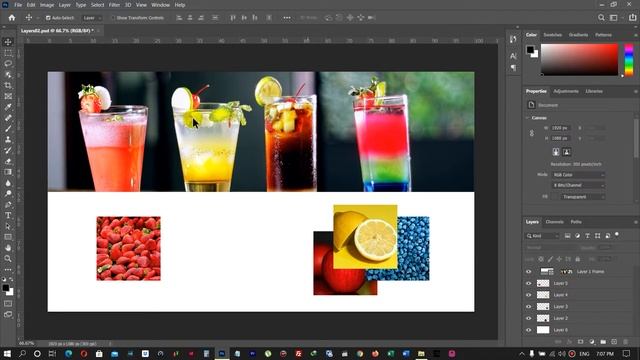The height and width of the screenshot is (360, 640).
Task: Open the File menu
Action: click(x=18, y=5)
